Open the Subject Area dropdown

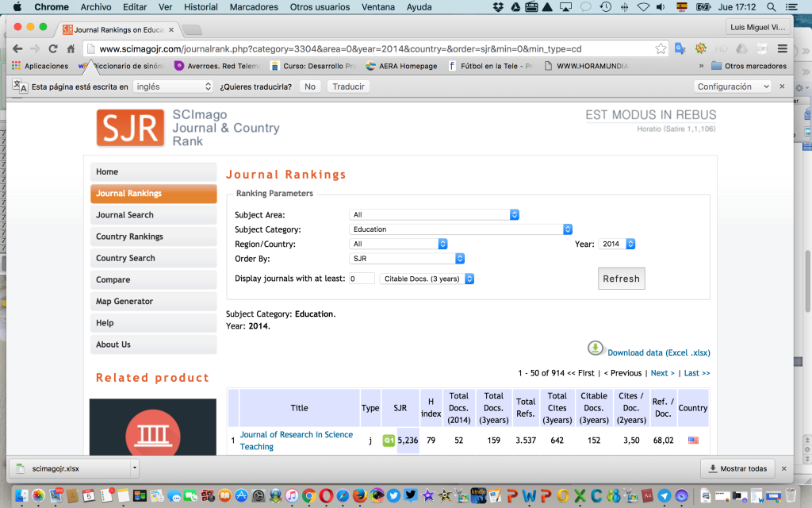[434, 214]
